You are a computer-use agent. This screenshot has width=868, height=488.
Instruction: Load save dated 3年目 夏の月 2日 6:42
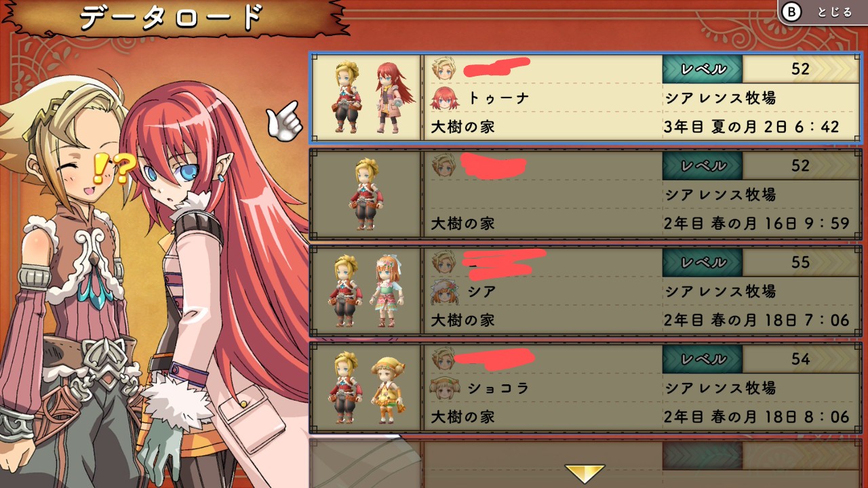(x=587, y=98)
